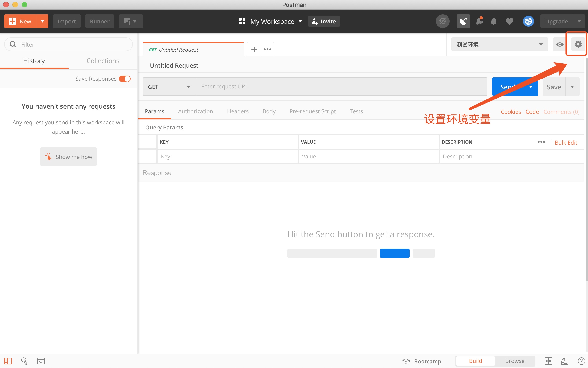Switch to the History tab
The height and width of the screenshot is (368, 588).
pyautogui.click(x=34, y=61)
